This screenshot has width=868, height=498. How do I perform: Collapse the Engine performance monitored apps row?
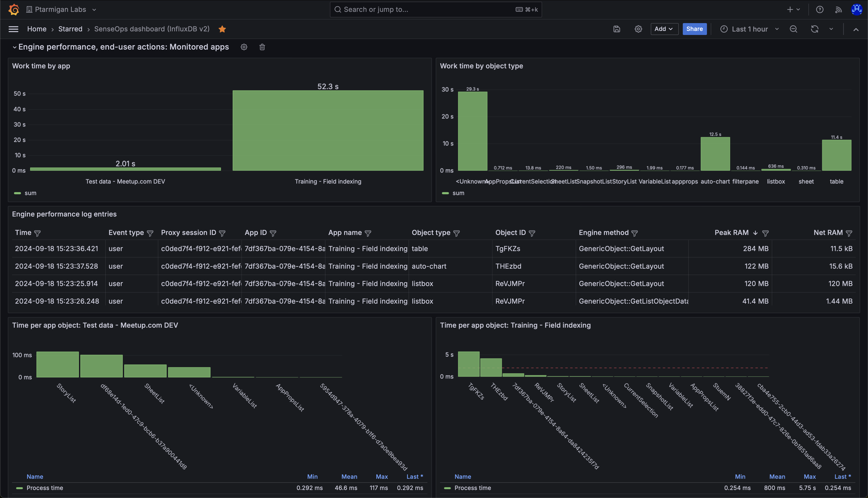(15, 47)
